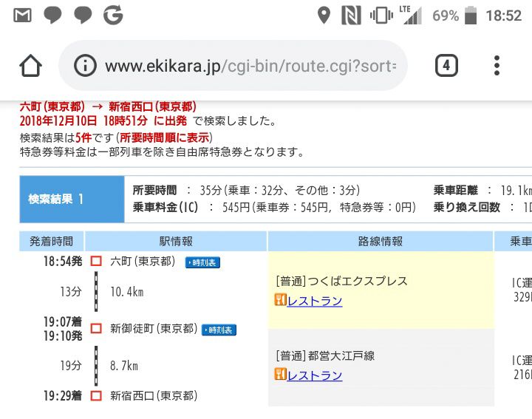This screenshot has width=532, height=419.
Task: Tap the LTE signal strength icon
Action: pos(411,16)
